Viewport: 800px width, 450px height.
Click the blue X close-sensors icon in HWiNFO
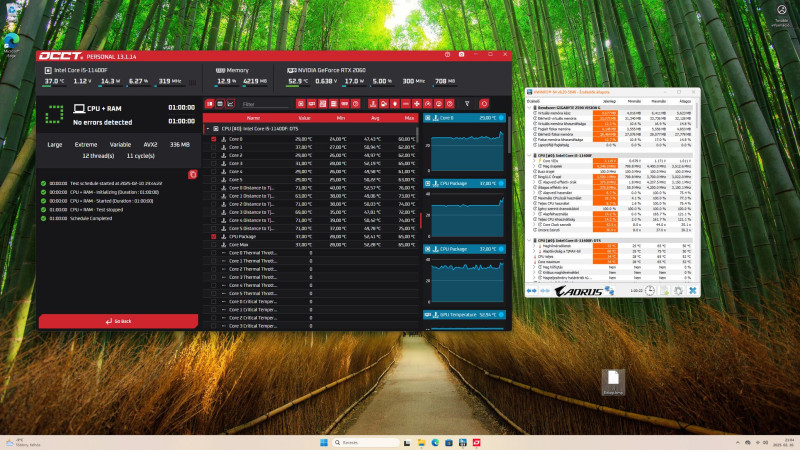pyautogui.click(x=692, y=291)
